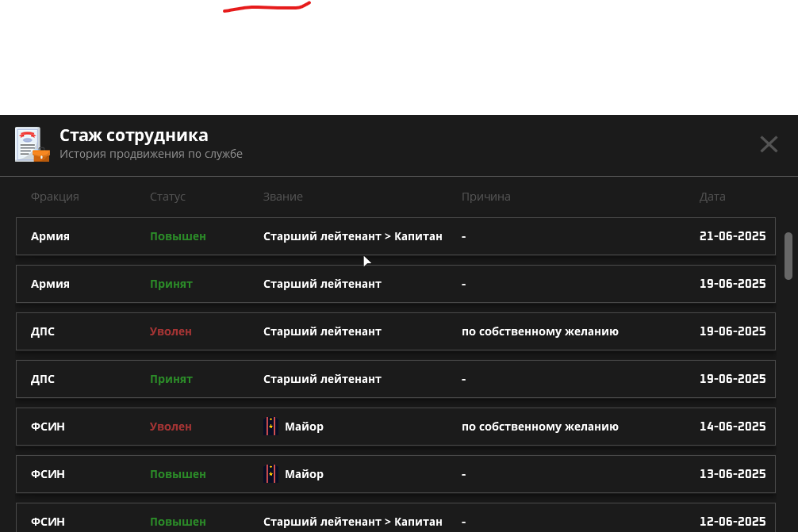Click Старший лейтенант in Армия Принят row
The width and height of the screenshot is (798, 532).
322,284
